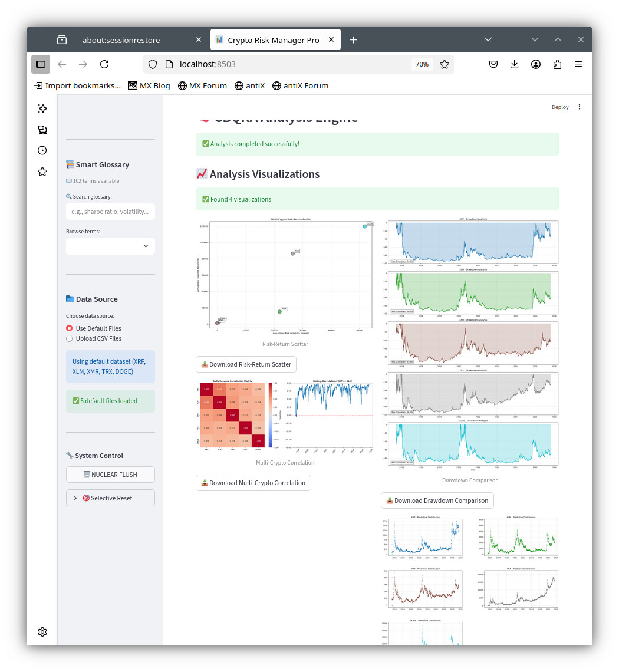This screenshot has width=619, height=672.
Task: Open the history clock sidebar icon
Action: pos(42,150)
